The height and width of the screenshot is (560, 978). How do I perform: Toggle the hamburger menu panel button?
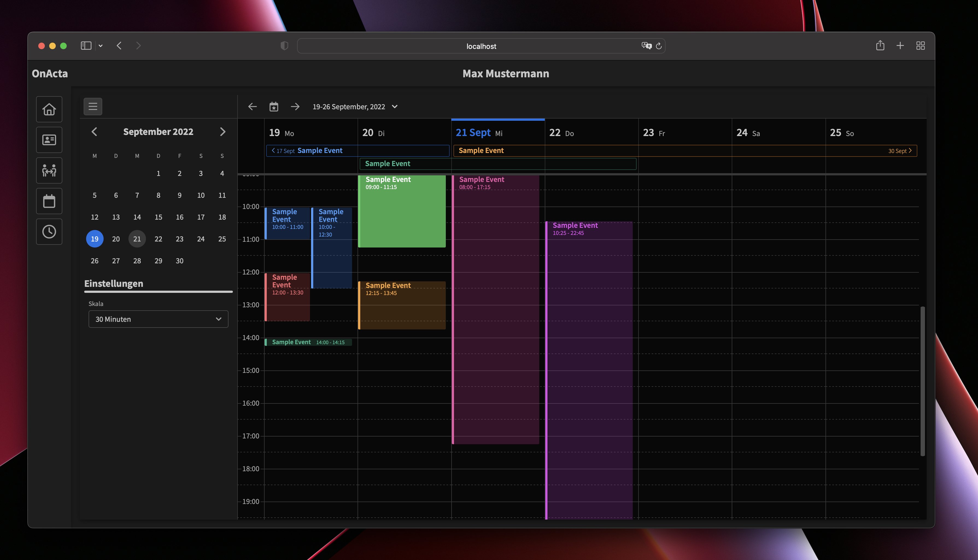(x=93, y=107)
